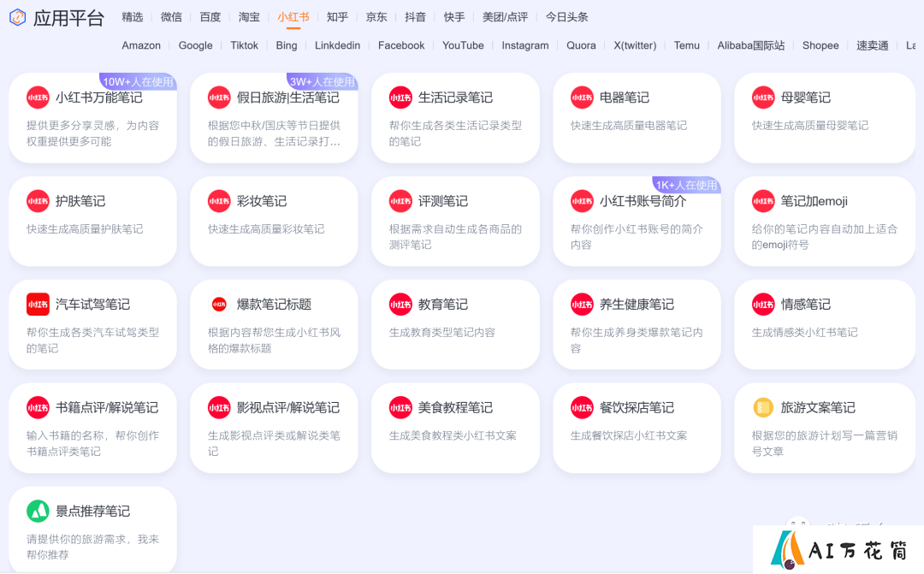Open the X(twitter) tab
Viewport: 924px width, 574px height.
[x=635, y=45]
